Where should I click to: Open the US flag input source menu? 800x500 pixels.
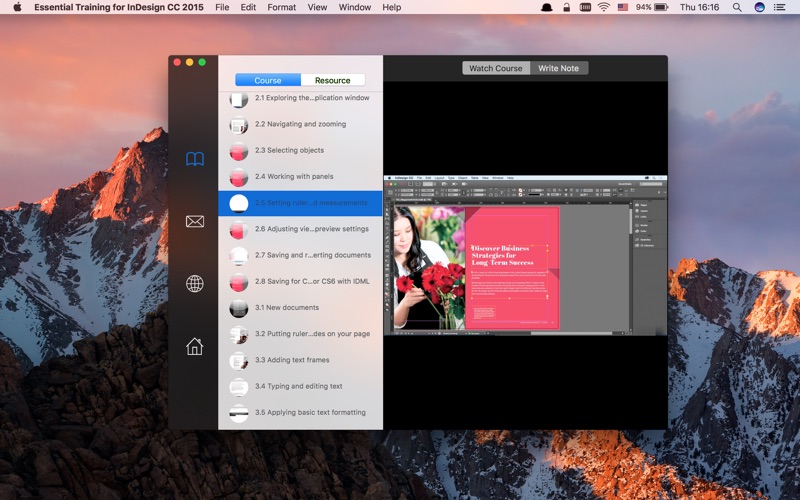coord(623,7)
